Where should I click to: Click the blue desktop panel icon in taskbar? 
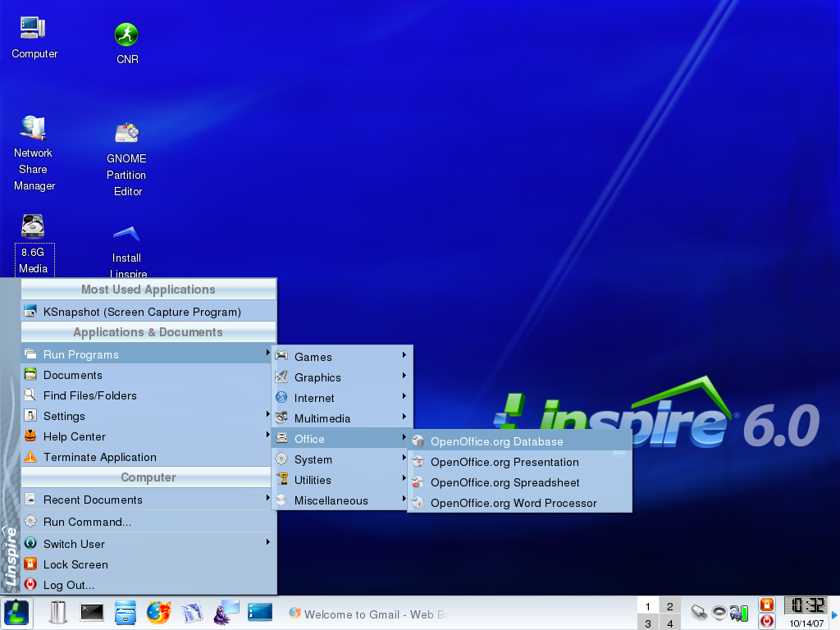260,612
